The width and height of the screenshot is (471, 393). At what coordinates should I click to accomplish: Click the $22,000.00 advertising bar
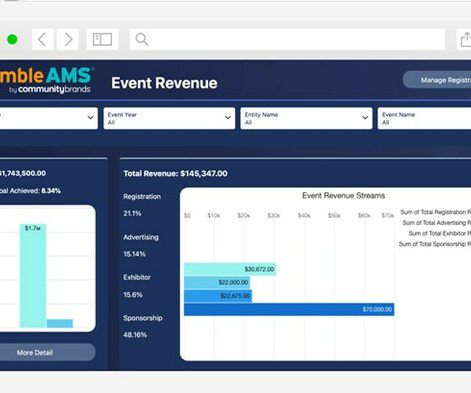[217, 282]
